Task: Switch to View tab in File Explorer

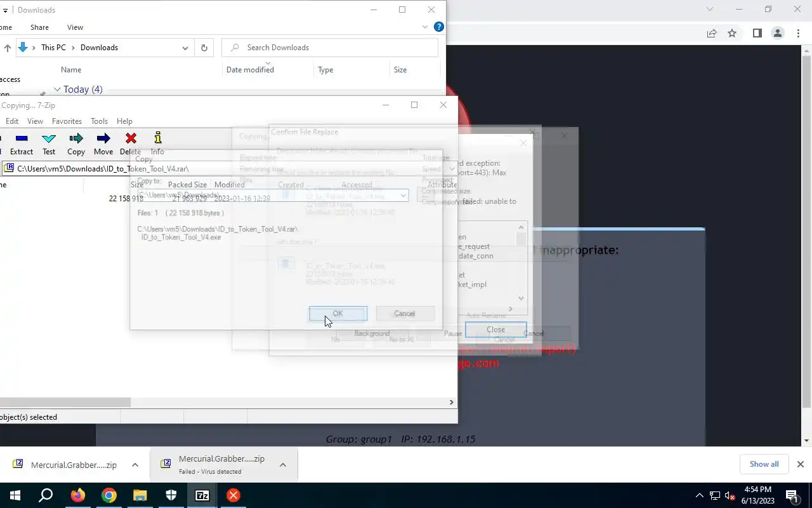Action: click(75, 27)
